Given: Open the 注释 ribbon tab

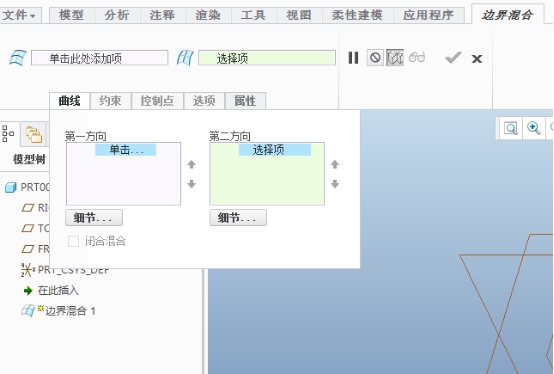Looking at the screenshot, I should click(x=163, y=15).
